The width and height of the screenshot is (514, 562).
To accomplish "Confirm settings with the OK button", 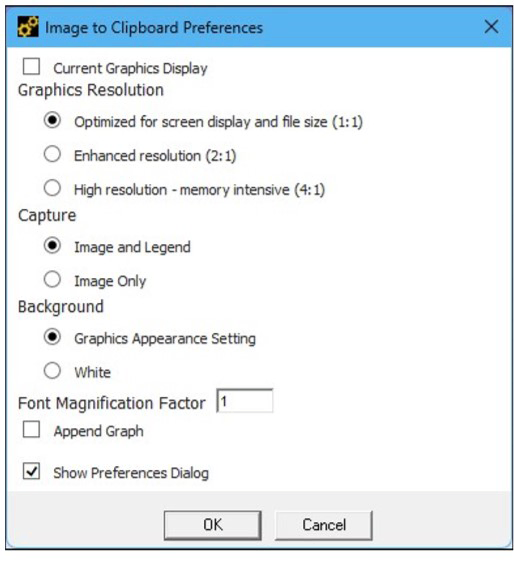I will (x=213, y=525).
